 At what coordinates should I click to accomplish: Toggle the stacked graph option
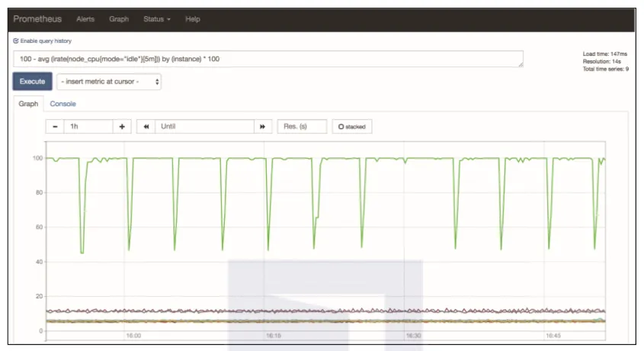point(352,127)
